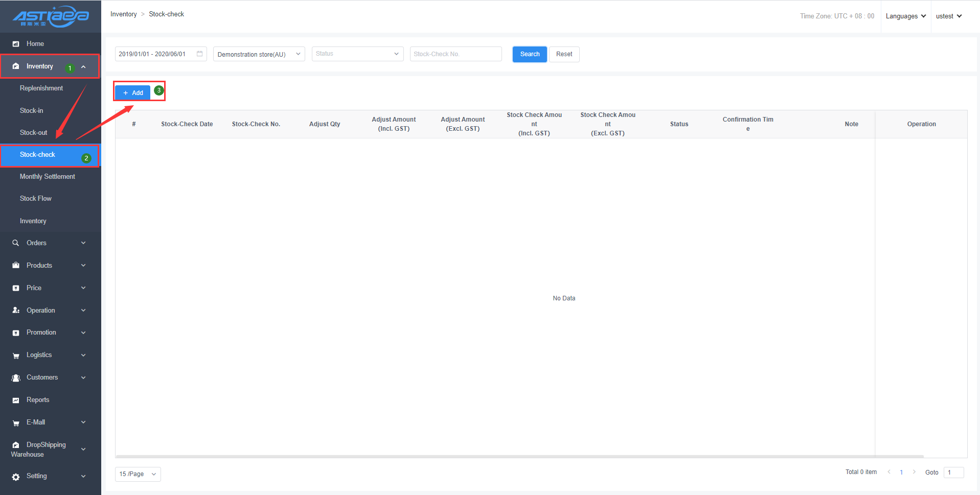Click the calendar icon in date field

click(200, 54)
